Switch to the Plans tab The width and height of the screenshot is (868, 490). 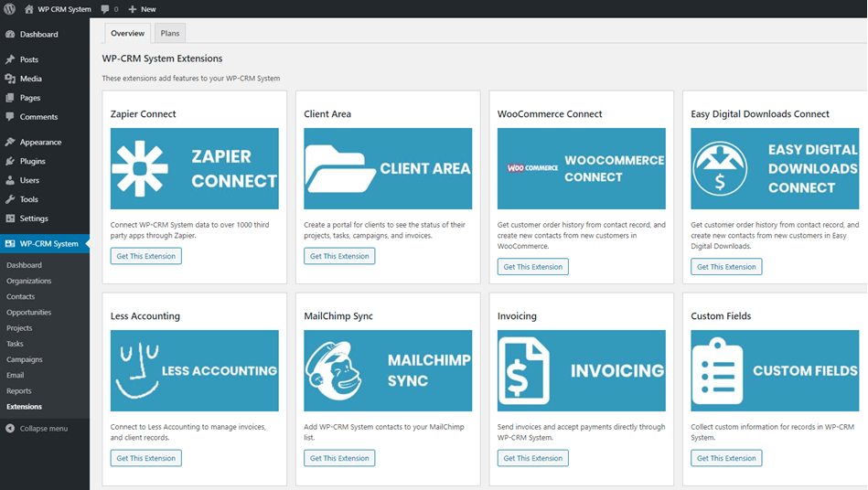pos(170,33)
